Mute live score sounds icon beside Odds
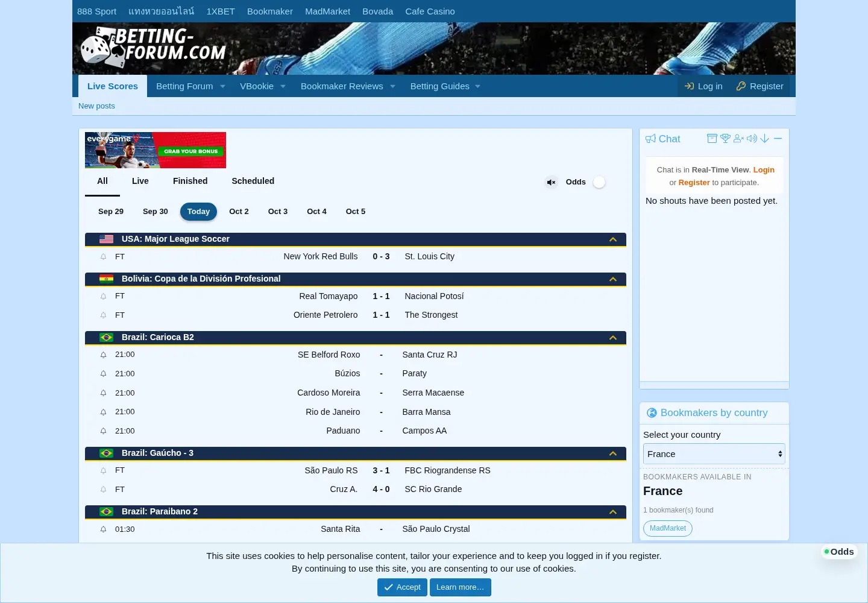868x603 pixels. 551,182
